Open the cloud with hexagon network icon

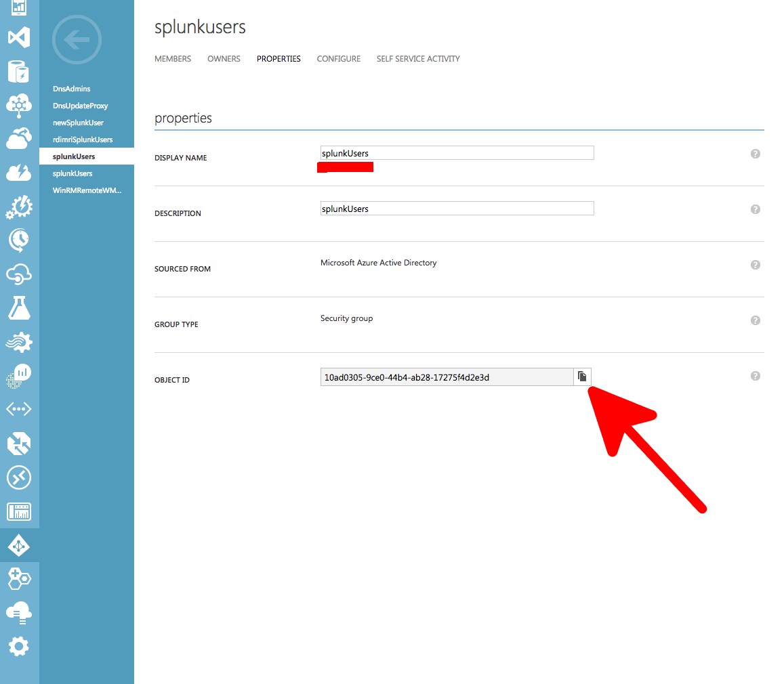tap(19, 106)
